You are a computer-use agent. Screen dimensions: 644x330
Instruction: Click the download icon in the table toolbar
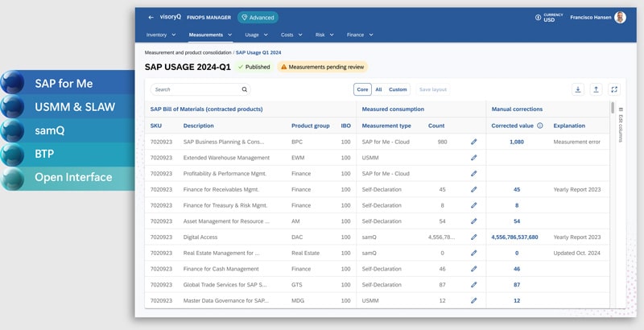point(578,89)
